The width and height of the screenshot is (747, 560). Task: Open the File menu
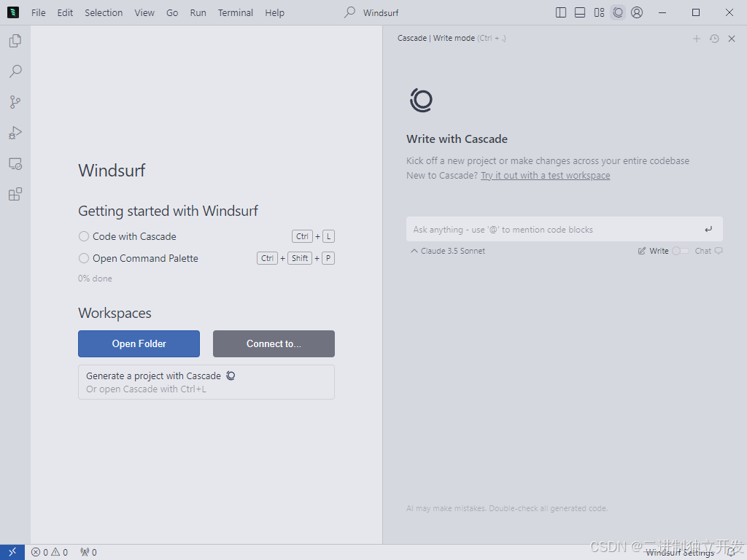[39, 13]
